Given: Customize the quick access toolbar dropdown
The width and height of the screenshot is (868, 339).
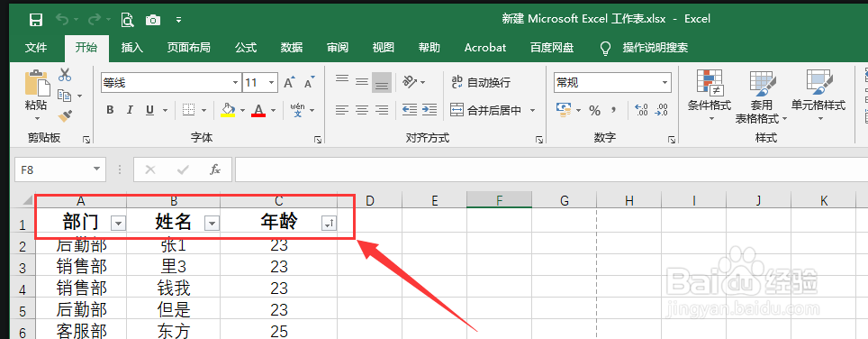Looking at the screenshot, I should pyautogui.click(x=178, y=21).
